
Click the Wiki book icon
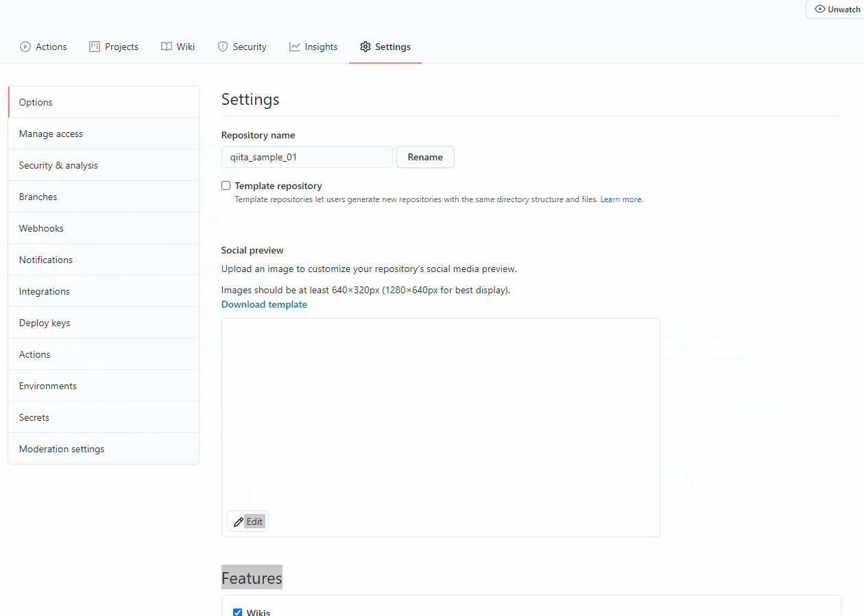165,47
